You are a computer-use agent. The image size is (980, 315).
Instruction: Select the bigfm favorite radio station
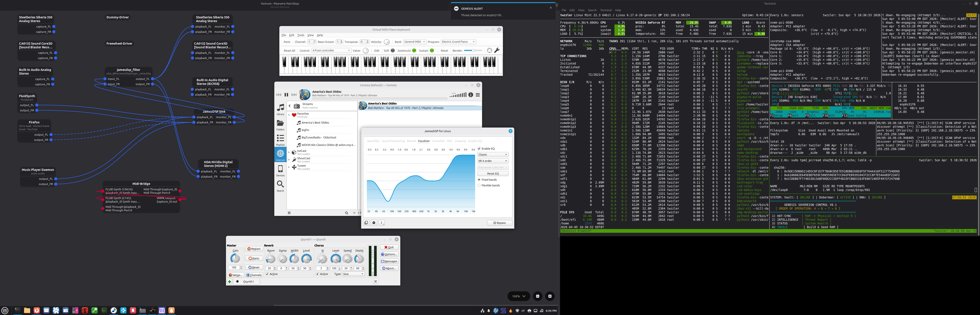click(305, 130)
